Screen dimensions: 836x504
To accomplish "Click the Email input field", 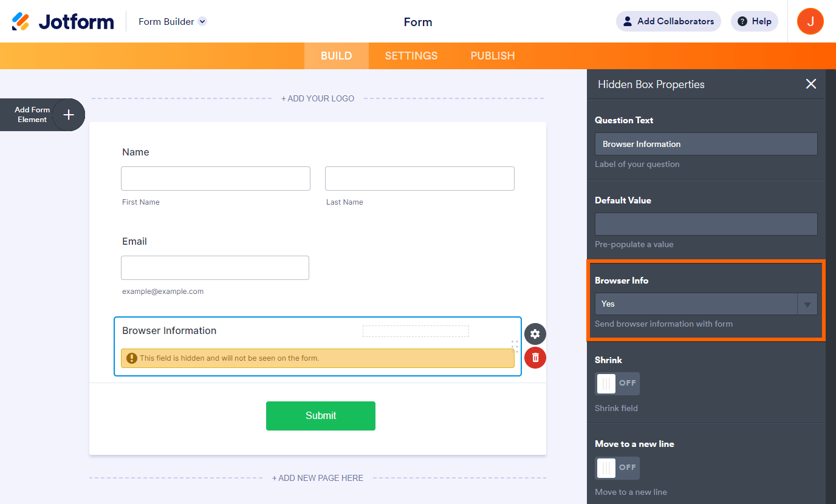I will [x=215, y=268].
